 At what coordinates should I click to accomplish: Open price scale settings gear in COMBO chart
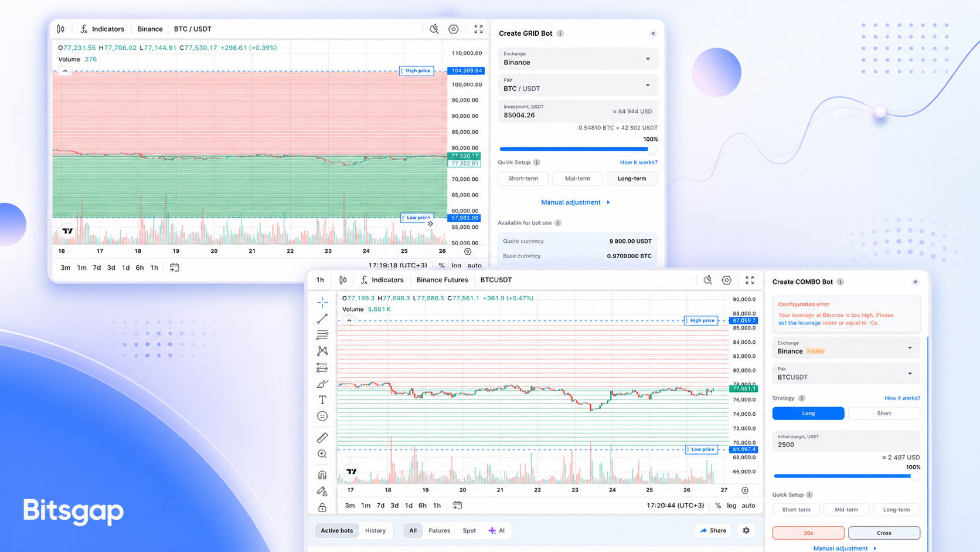pos(745,490)
